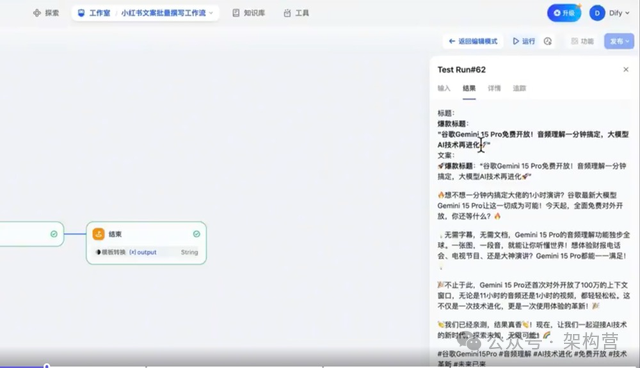This screenshot has height=368, width=640.
Task: Open the 工具 tools page
Action: (x=296, y=13)
